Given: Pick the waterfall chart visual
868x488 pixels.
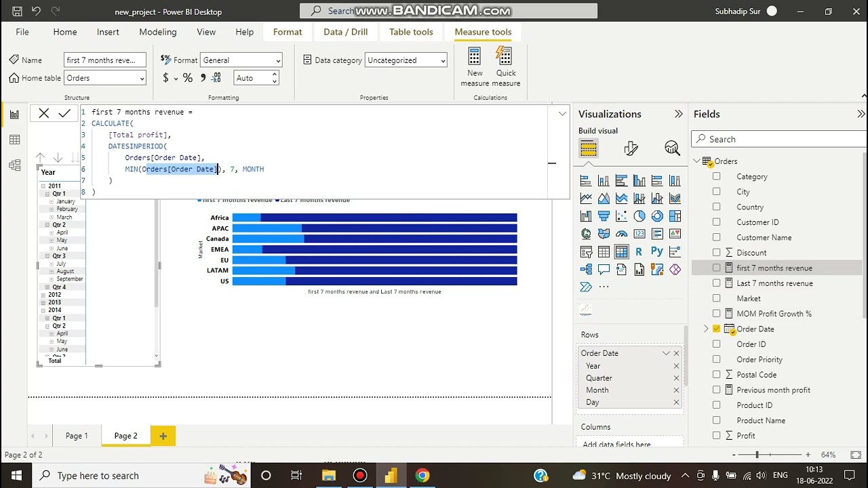Looking at the screenshot, I should coord(586,216).
